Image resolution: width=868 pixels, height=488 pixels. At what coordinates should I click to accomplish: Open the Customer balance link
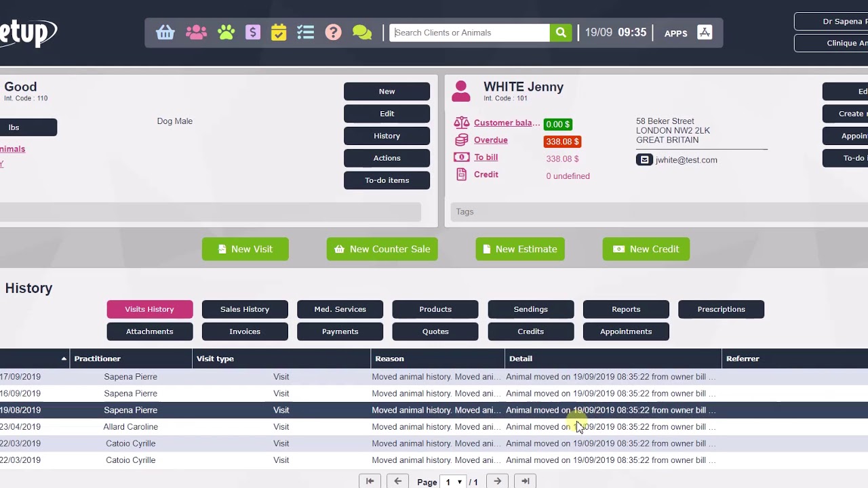pos(507,123)
